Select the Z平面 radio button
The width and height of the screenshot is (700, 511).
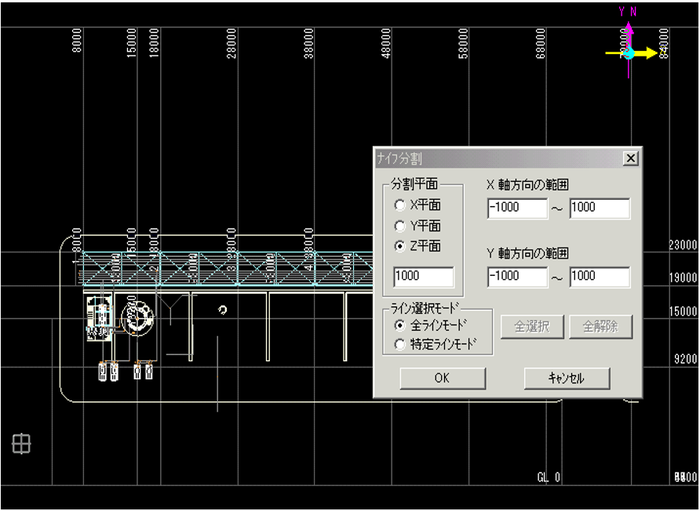pos(401,245)
